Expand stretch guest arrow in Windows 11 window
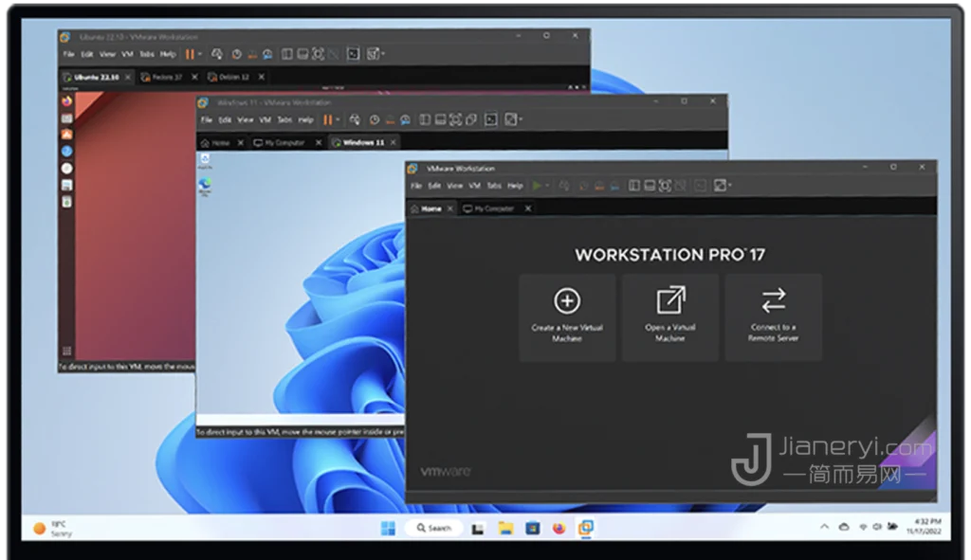The width and height of the screenshot is (971, 560). point(521,119)
